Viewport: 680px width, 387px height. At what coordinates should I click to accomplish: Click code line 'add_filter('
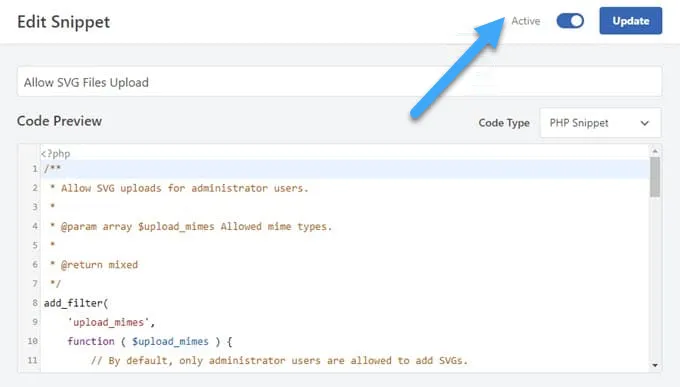point(76,303)
